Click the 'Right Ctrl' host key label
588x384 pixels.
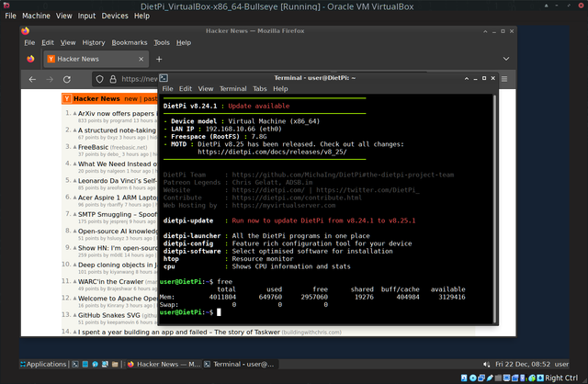561,378
